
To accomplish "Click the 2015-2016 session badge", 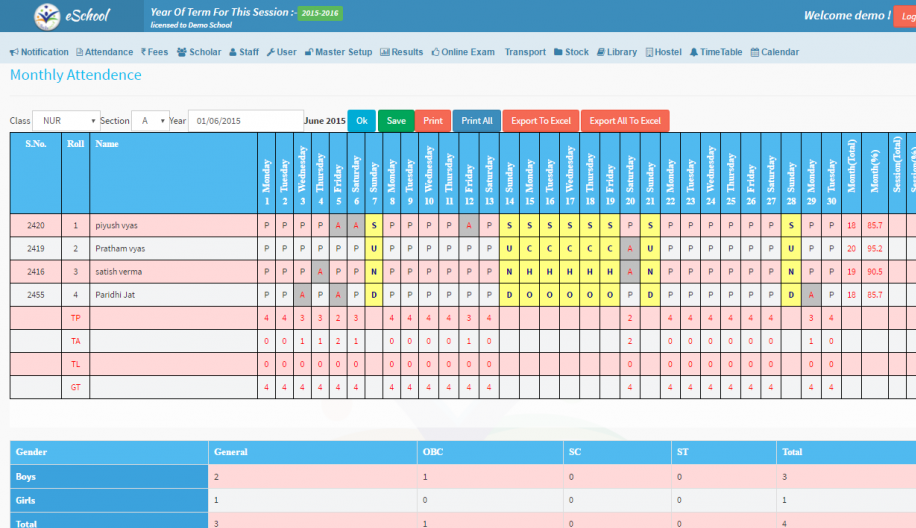I will click(320, 13).
